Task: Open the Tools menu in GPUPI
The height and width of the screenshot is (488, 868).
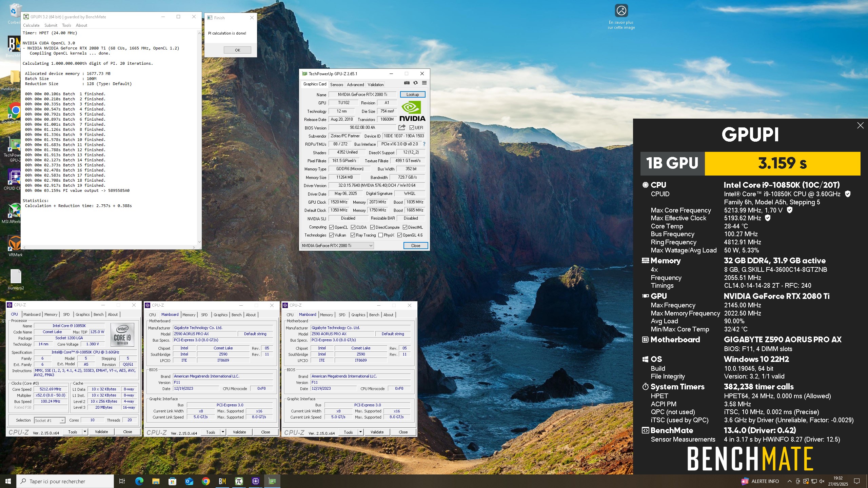Action: (x=66, y=25)
